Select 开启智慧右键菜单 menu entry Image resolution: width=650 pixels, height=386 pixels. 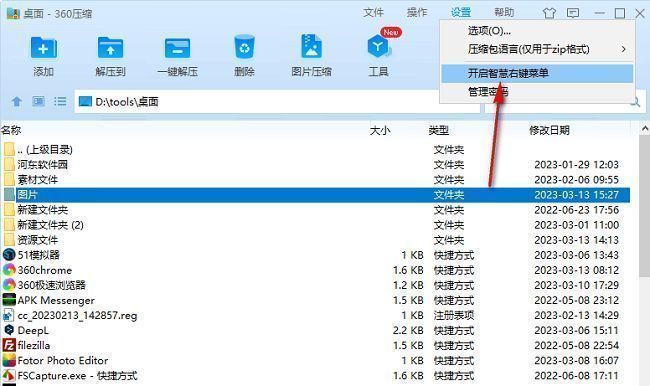click(x=537, y=73)
